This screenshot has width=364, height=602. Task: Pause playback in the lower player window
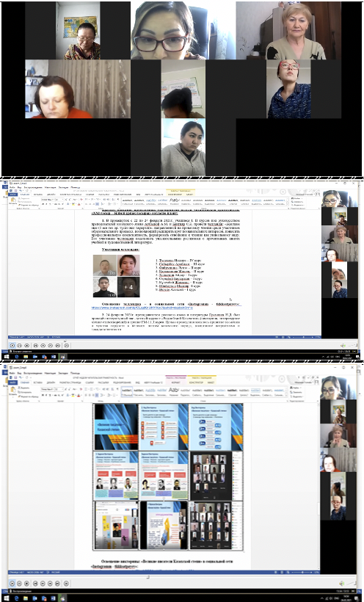tap(19, 584)
